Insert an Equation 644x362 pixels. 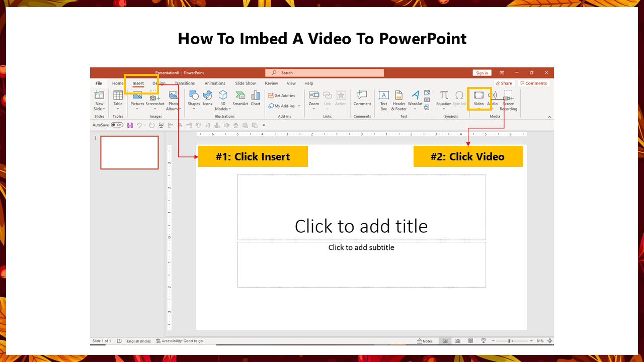444,101
